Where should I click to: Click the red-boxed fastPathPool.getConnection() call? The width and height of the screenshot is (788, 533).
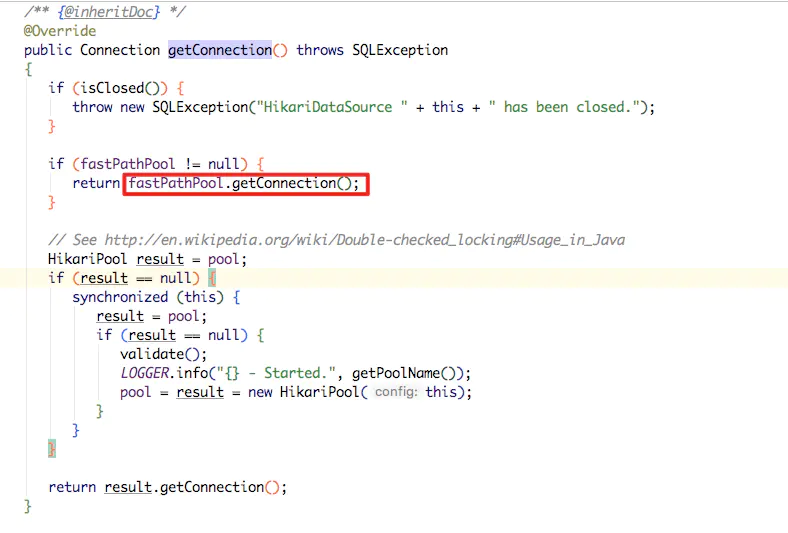[x=245, y=184]
